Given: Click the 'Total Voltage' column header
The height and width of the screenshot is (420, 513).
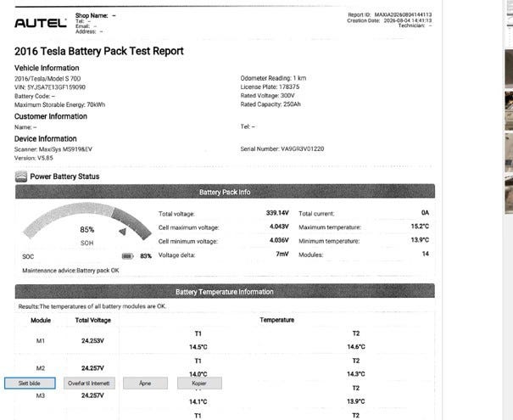Looking at the screenshot, I should 93,320.
